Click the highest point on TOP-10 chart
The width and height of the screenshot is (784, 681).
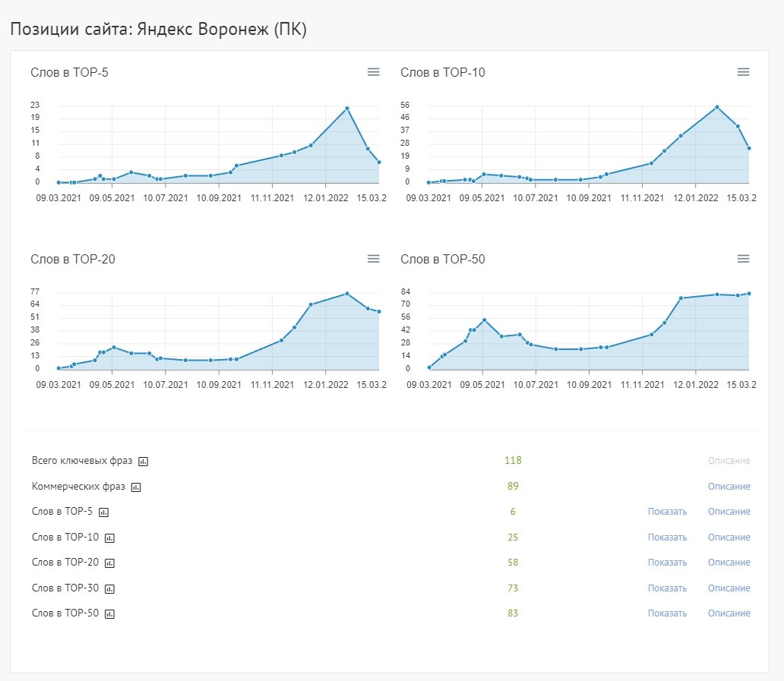point(716,107)
